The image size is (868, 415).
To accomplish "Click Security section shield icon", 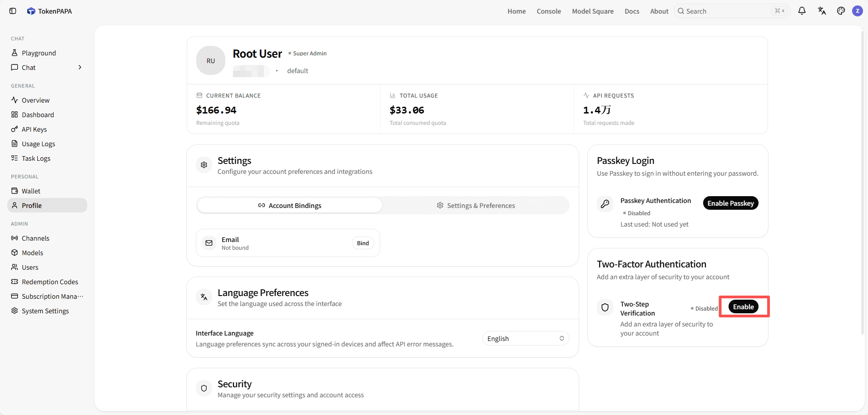I will click(x=204, y=388).
